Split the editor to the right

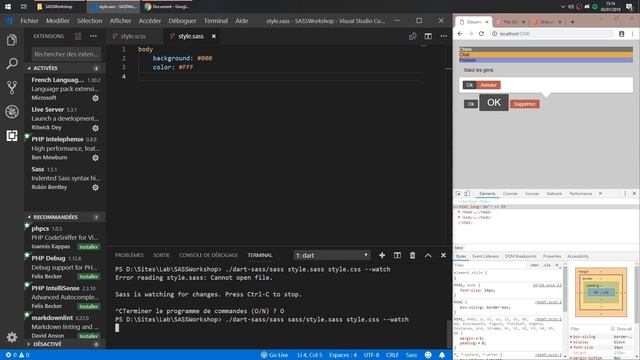pos(428,36)
